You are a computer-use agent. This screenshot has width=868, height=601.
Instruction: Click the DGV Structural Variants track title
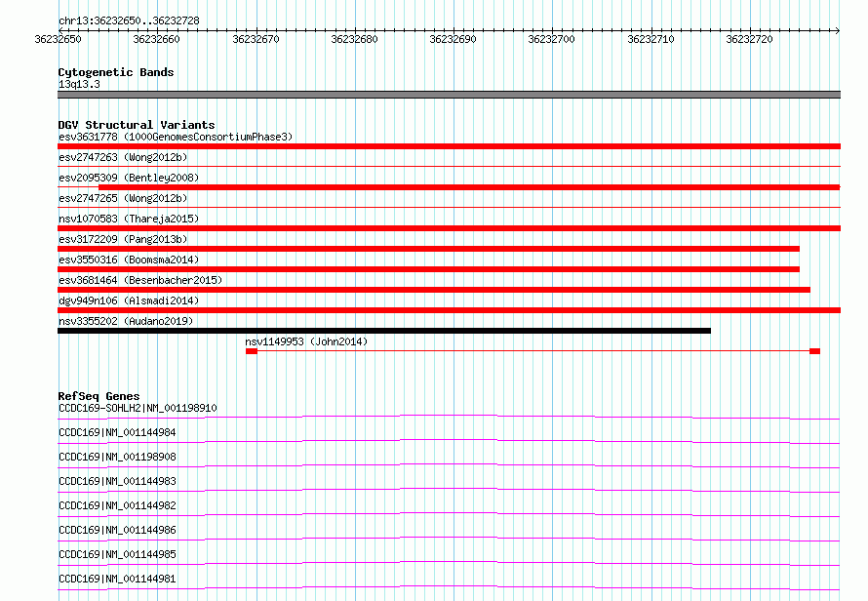(x=137, y=125)
